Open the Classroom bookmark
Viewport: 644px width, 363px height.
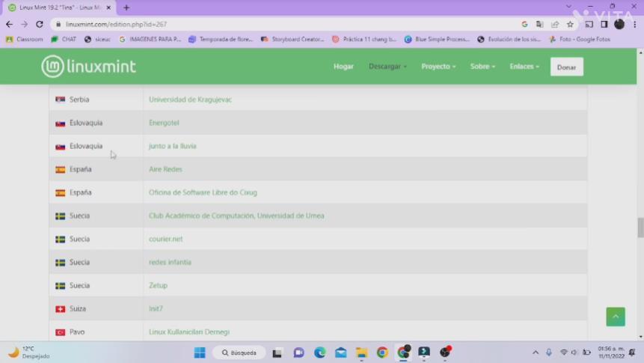point(25,40)
